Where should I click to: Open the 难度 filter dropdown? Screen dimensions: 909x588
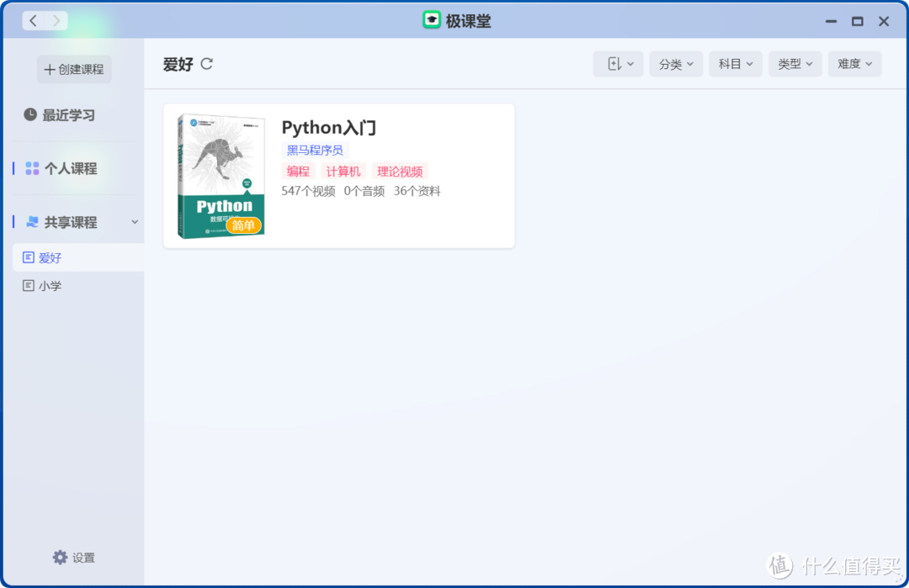pyautogui.click(x=855, y=64)
